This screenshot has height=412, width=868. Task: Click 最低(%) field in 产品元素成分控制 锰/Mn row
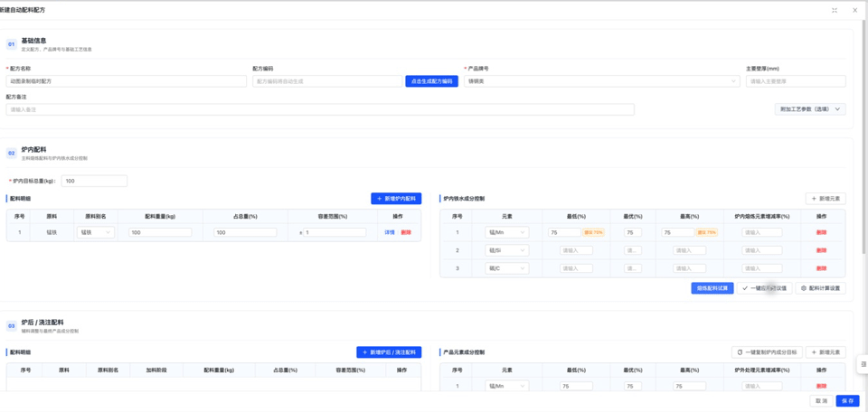(x=576, y=387)
